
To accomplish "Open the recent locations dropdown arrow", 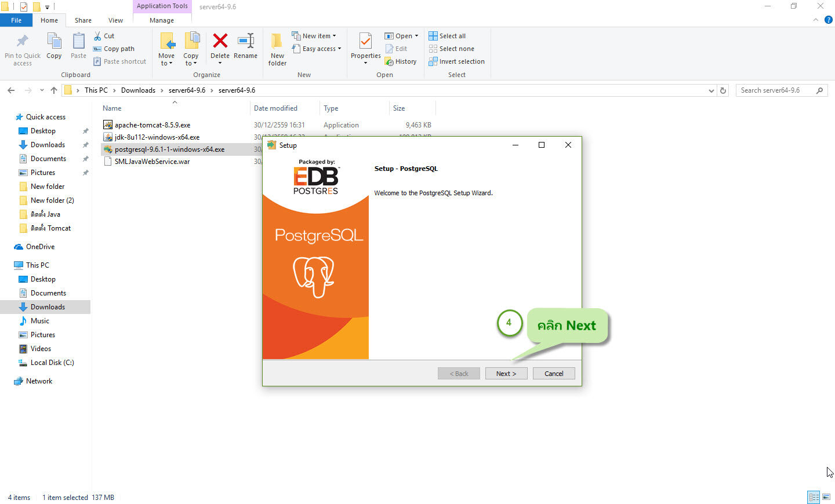I will [x=42, y=90].
